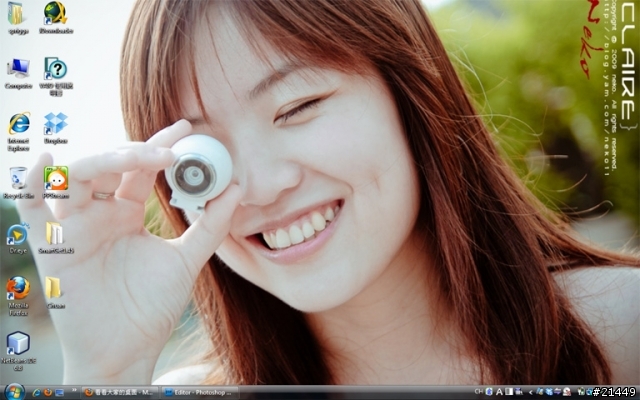Open the Dropbox desktop shortcut
Image resolution: width=640 pixels, height=400 pixels.
(56, 128)
